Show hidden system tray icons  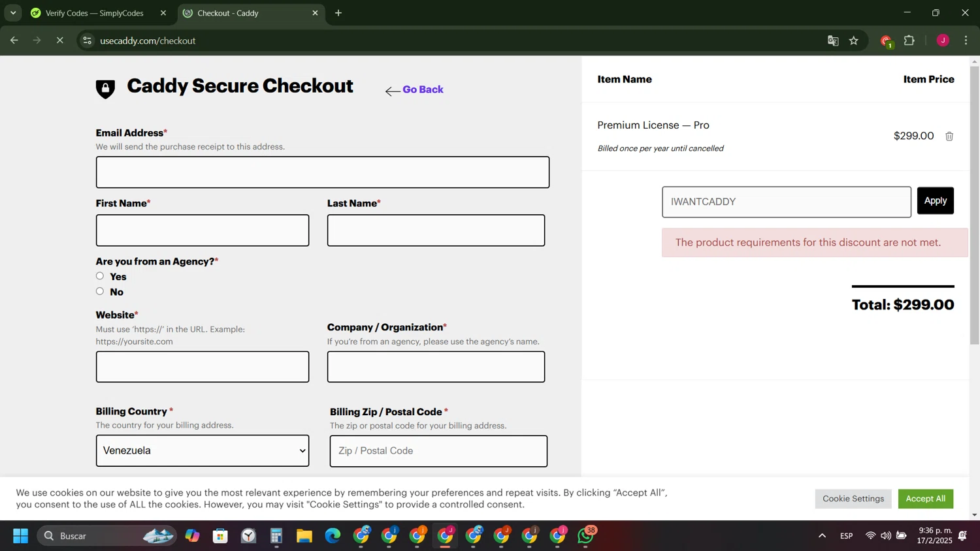(822, 536)
